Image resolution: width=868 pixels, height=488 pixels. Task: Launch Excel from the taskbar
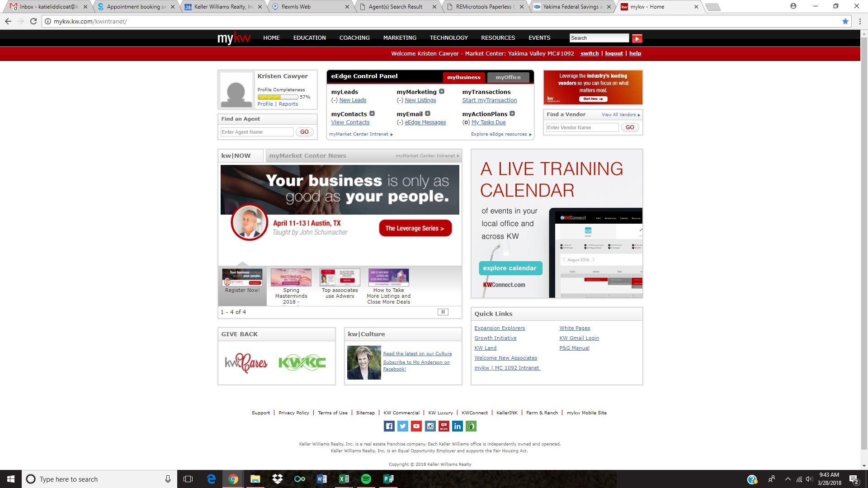tap(344, 479)
